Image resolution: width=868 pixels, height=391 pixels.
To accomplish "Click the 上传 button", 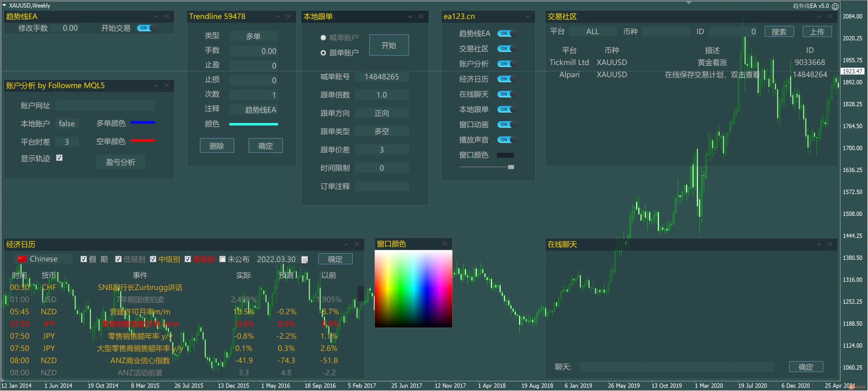I will 817,32.
